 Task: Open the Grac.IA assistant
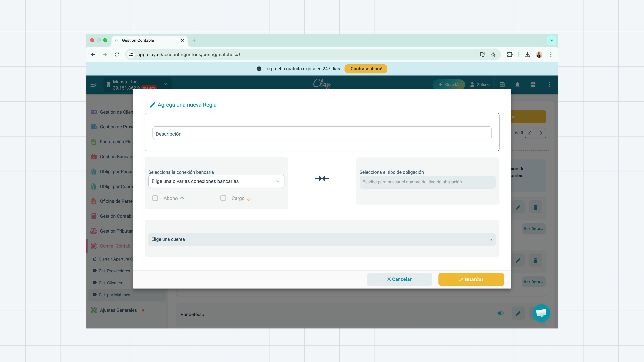tap(449, 85)
